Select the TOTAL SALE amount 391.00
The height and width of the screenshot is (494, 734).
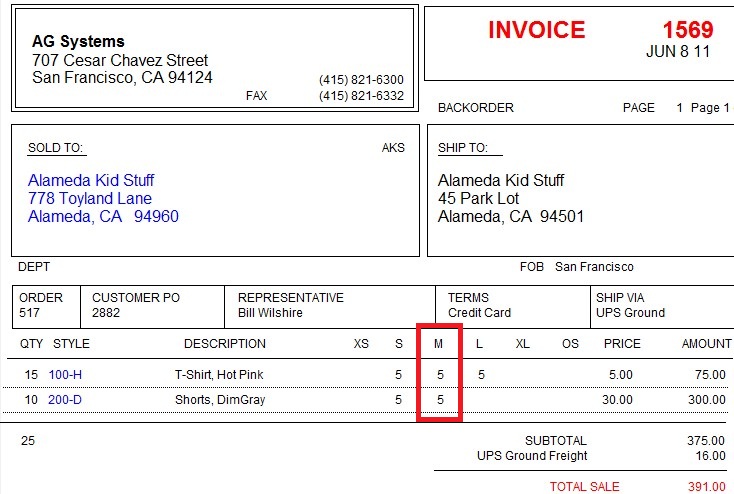click(x=706, y=487)
